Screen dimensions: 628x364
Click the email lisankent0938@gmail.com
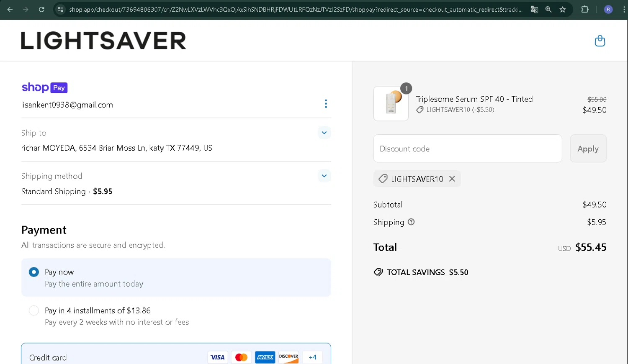point(67,105)
